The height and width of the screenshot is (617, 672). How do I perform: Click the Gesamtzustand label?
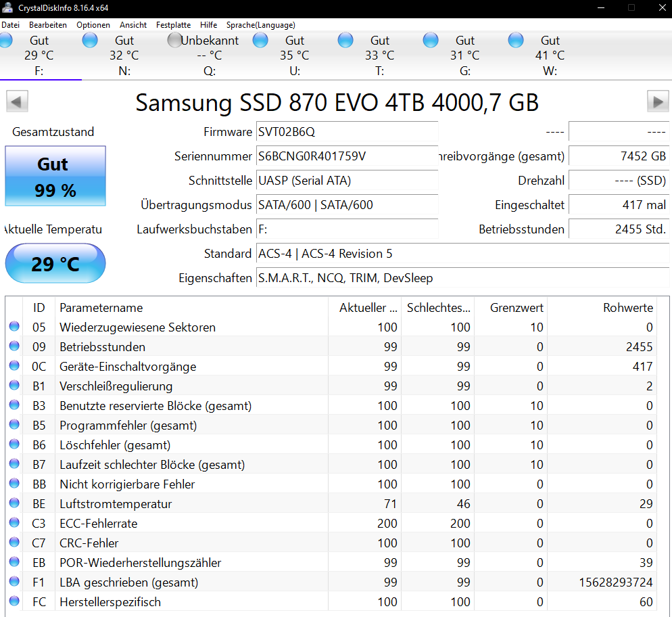tap(53, 132)
